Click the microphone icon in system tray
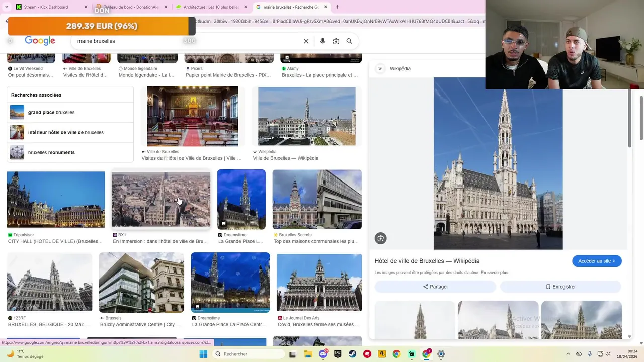This screenshot has height=362, width=644. pos(590,354)
